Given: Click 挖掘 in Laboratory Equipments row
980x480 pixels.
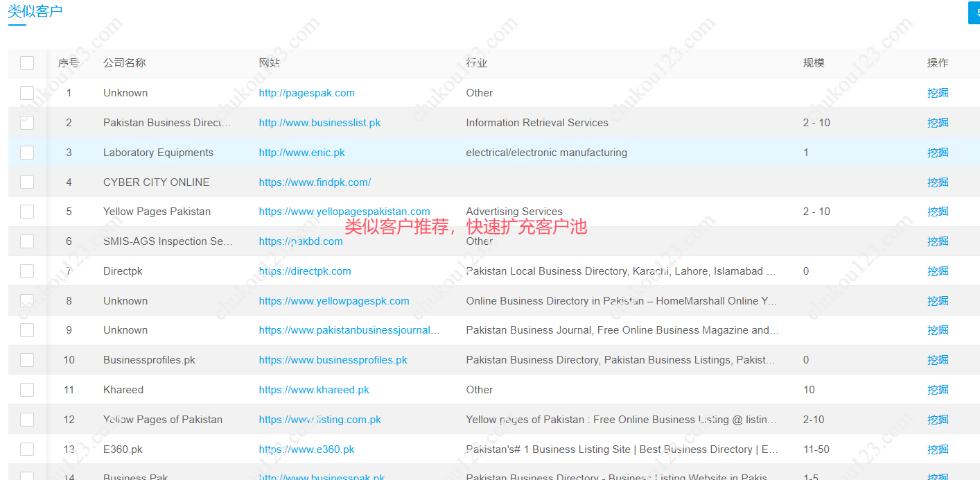Looking at the screenshot, I should click(x=938, y=153).
